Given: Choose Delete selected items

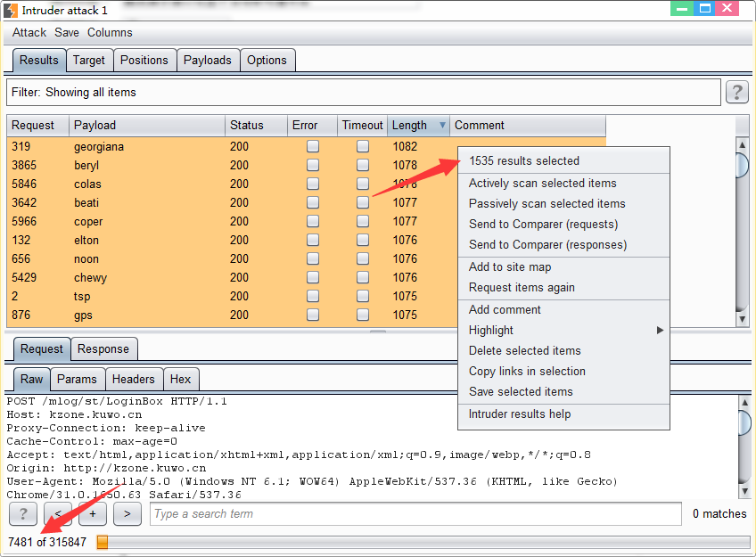Looking at the screenshot, I should click(x=563, y=351).
